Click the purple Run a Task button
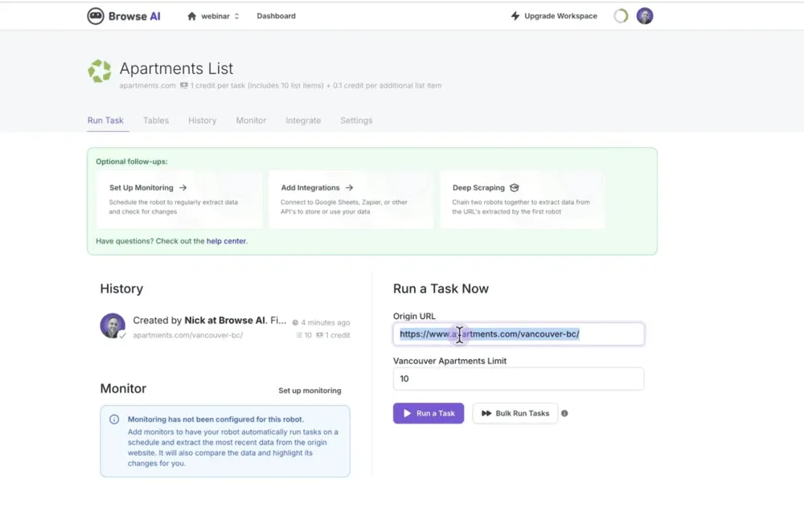 tap(429, 413)
